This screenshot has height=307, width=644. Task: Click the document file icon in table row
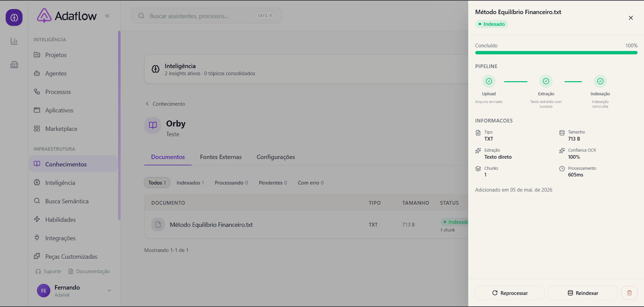(158, 224)
